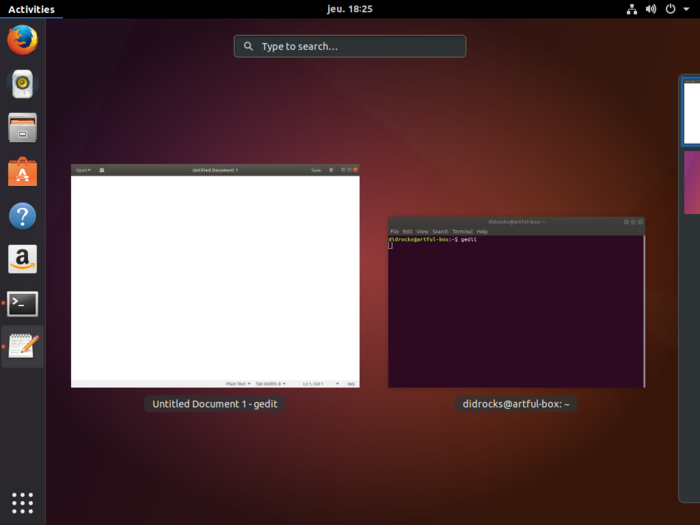Launch Firefox from the dock
Screen dimensions: 700x525
click(22, 40)
